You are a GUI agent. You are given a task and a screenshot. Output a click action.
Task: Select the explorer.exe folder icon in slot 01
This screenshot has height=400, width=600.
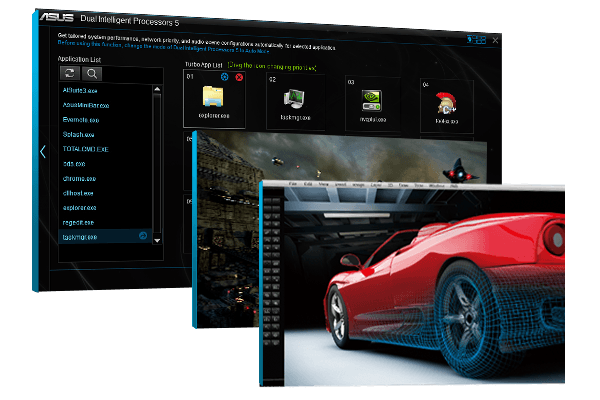(x=213, y=96)
